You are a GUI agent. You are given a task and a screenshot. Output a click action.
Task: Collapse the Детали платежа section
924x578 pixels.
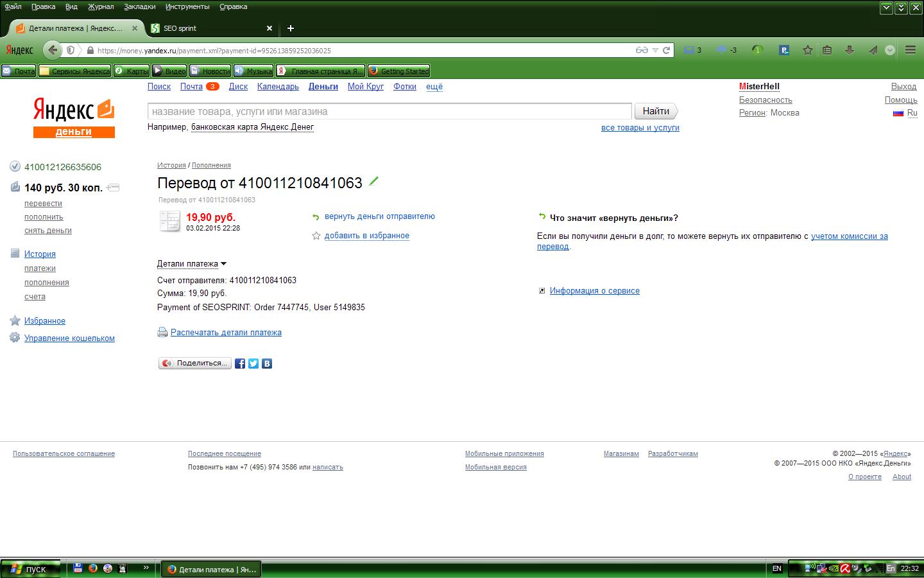coord(192,263)
